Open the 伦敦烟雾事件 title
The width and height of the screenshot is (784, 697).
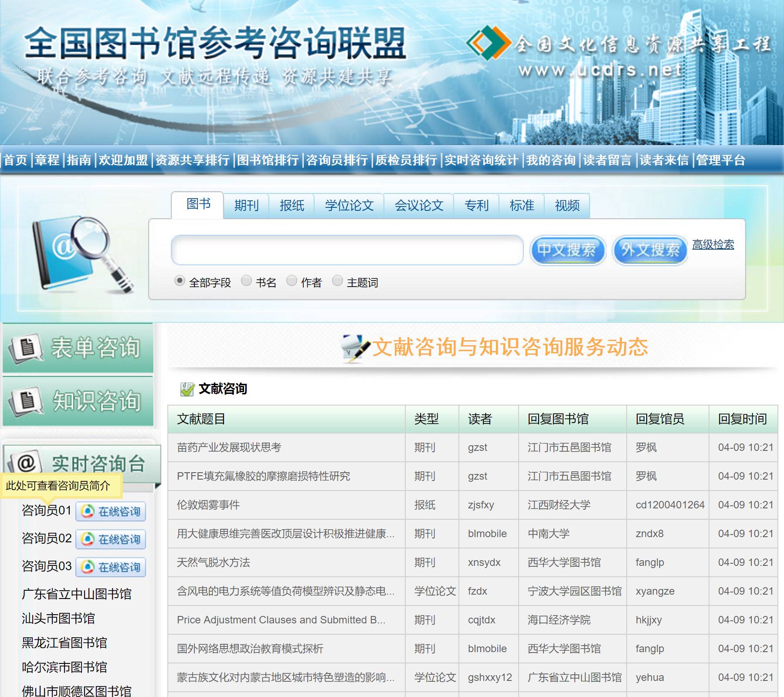[x=208, y=505]
